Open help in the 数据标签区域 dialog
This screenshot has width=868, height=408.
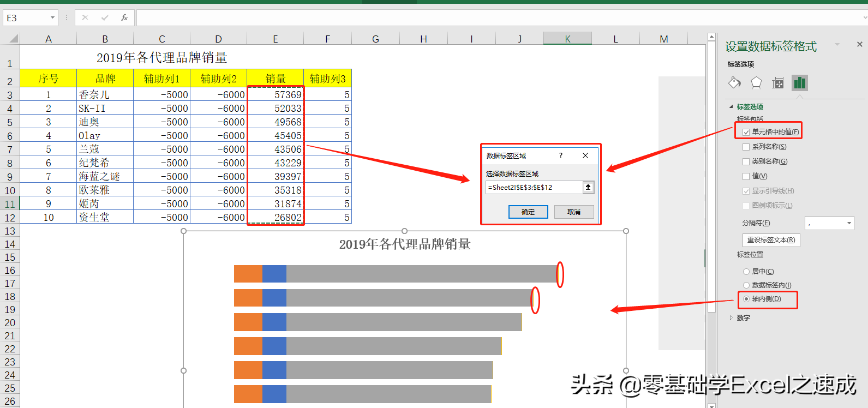click(x=561, y=155)
